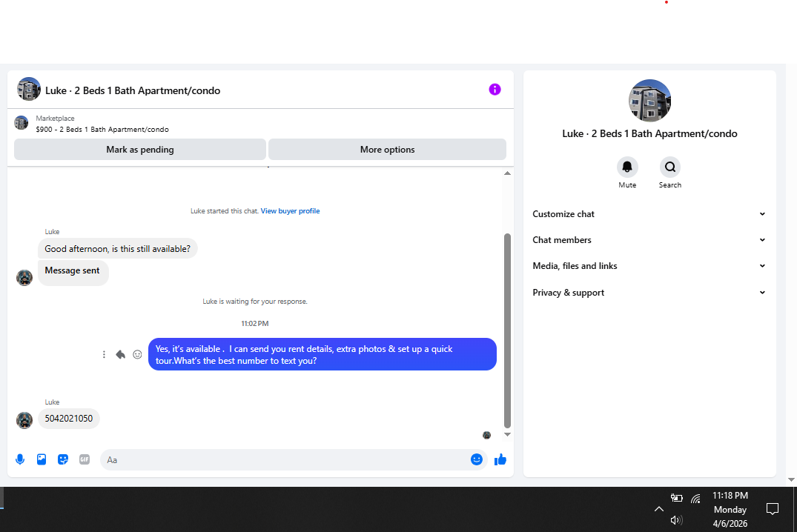
Task: Open emoji picker in message box
Action: (x=476, y=460)
